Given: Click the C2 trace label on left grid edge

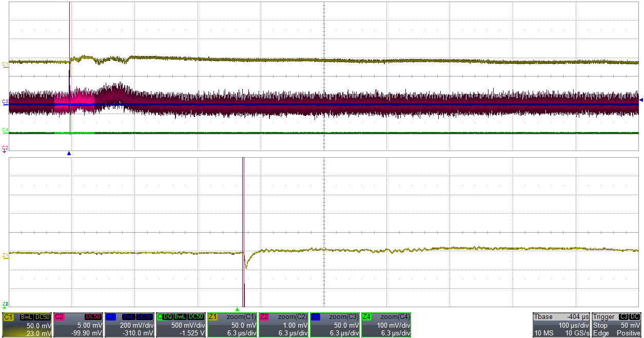Looking at the screenshot, I should pos(5,148).
